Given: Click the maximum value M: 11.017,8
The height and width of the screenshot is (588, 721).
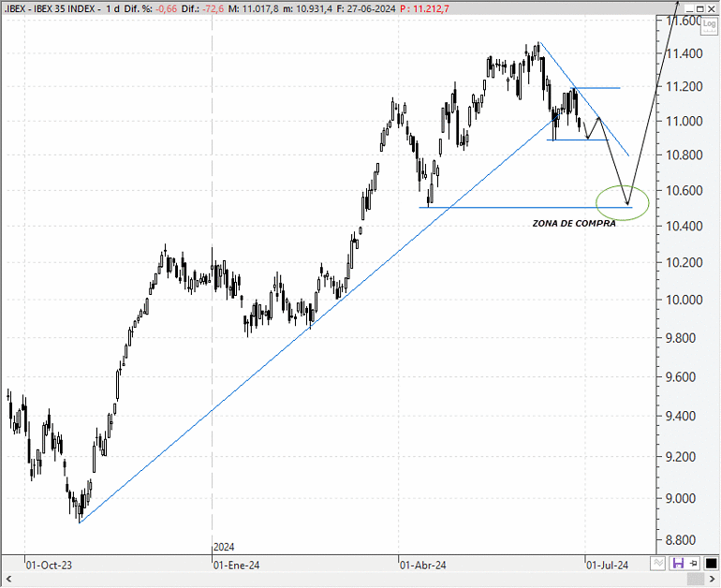Looking at the screenshot, I should tap(253, 8).
